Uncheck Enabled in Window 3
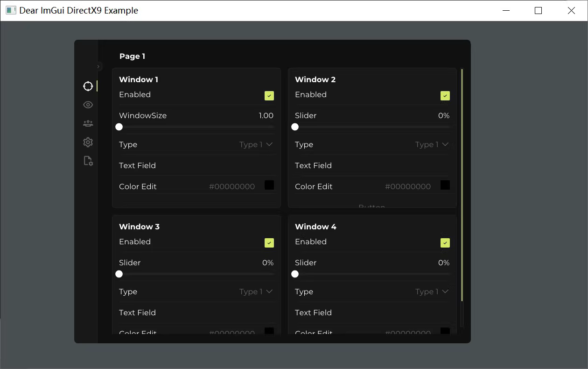 (269, 243)
